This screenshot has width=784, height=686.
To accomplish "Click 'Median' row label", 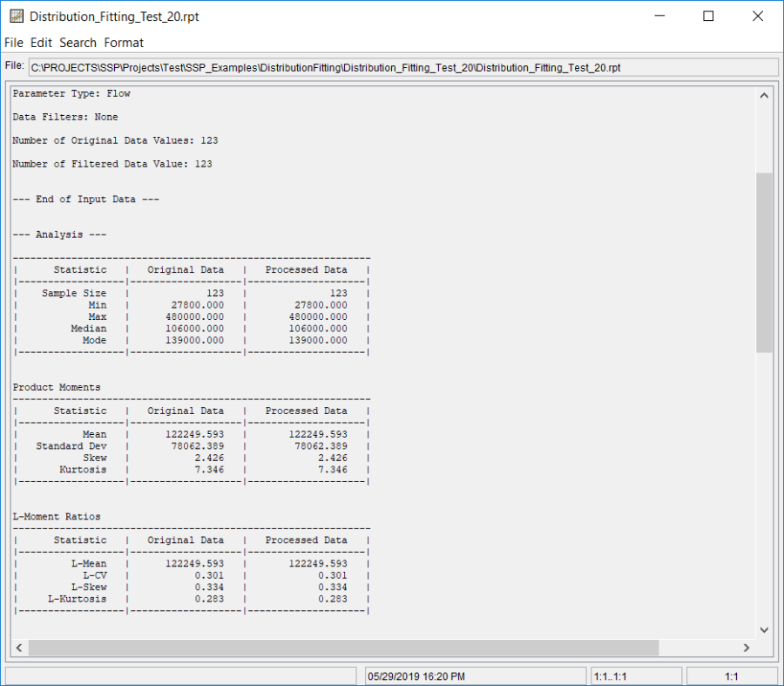I will coord(89,329).
